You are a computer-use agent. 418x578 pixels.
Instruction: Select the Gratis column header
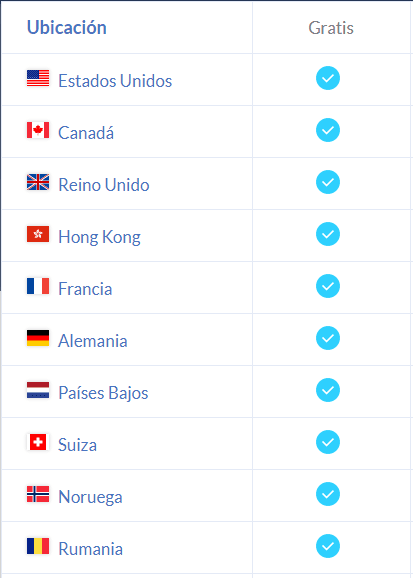(331, 28)
